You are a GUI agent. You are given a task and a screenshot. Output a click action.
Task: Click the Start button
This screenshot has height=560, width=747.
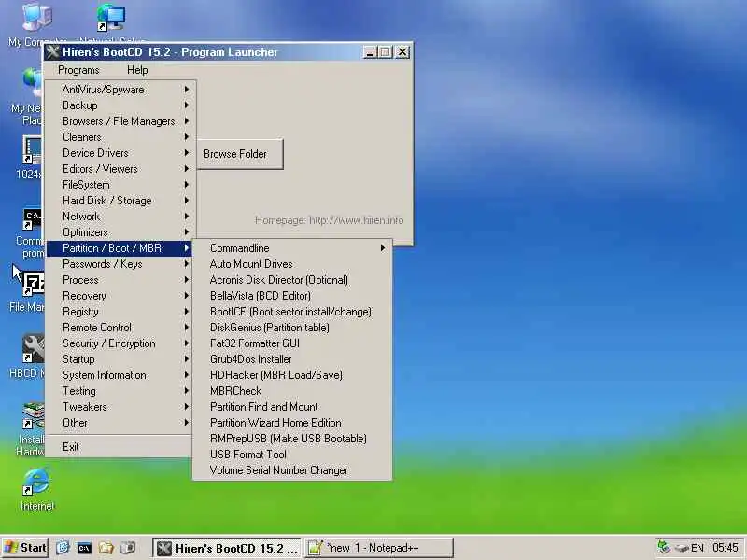pos(25,548)
